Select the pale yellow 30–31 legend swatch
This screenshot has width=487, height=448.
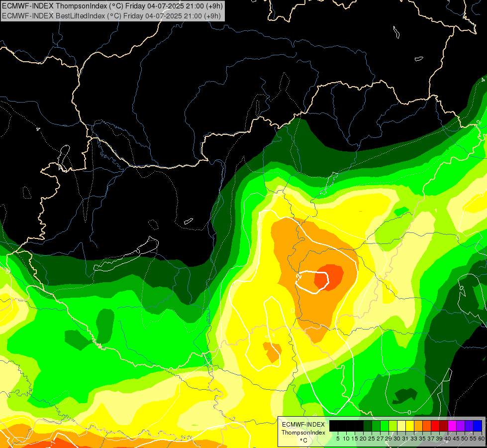pyautogui.click(x=401, y=426)
